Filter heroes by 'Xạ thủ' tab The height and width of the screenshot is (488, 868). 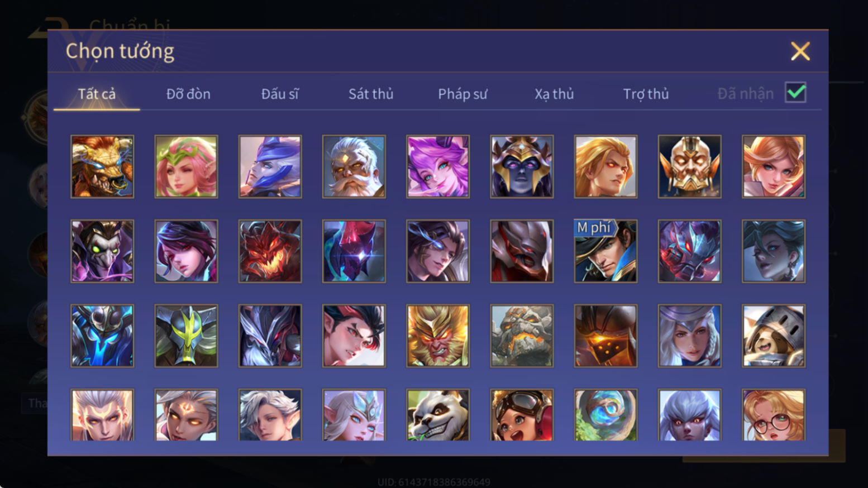pyautogui.click(x=554, y=94)
